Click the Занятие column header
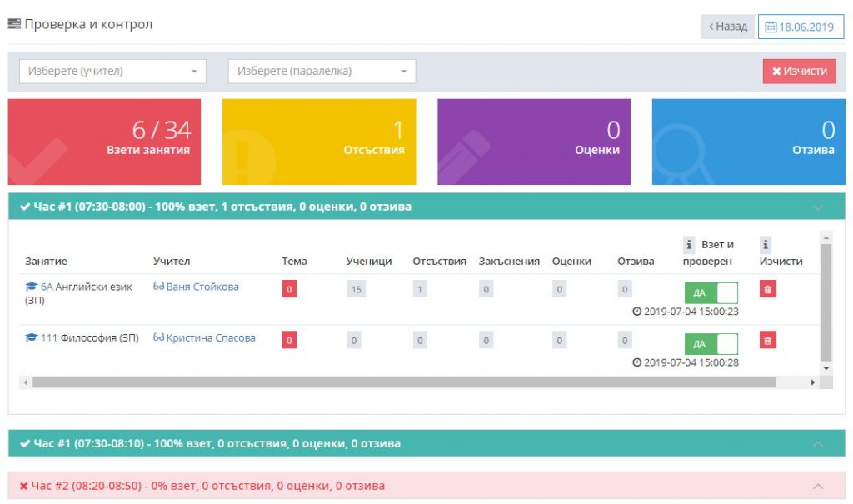853x504 pixels. [47, 262]
